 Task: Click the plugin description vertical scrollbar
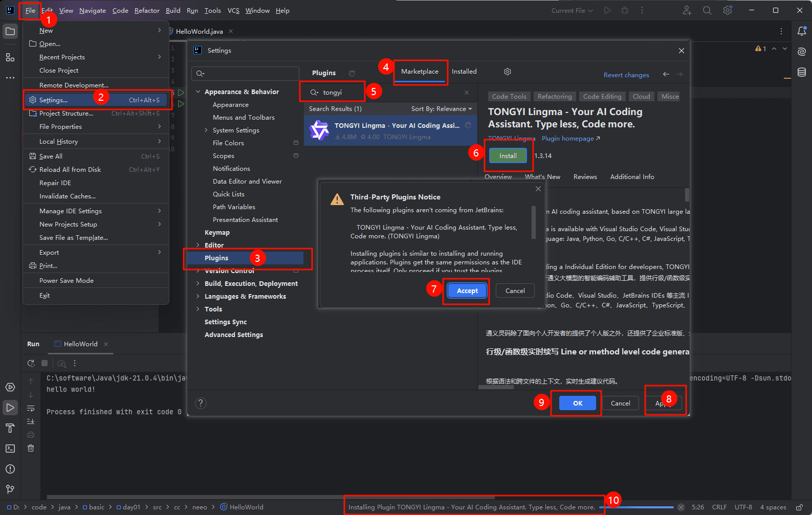[687, 194]
